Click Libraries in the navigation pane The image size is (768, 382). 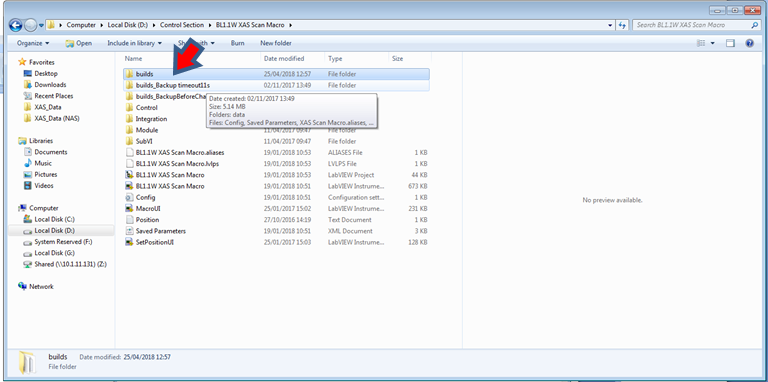(41, 141)
